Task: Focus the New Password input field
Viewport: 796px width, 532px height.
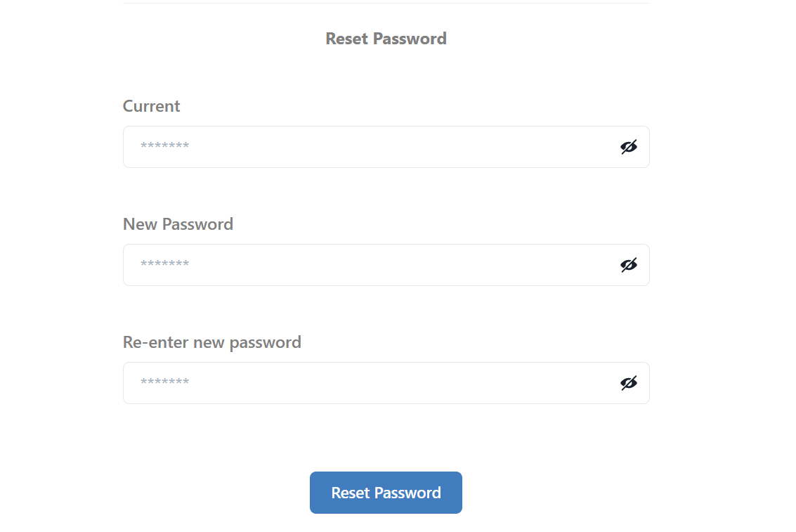Action: 386,265
